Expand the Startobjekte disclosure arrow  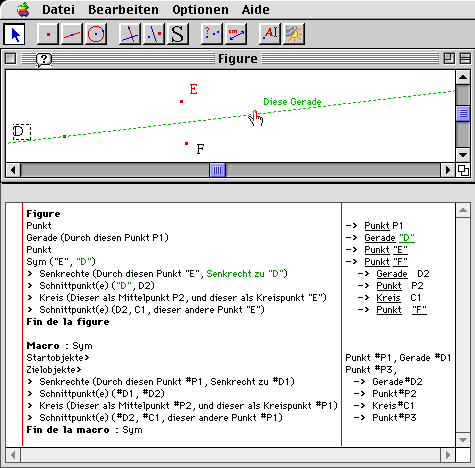(87, 358)
